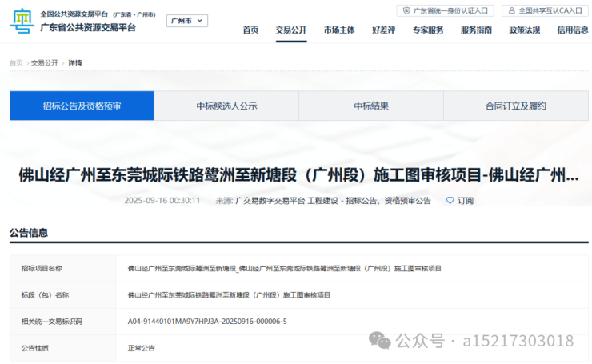Viewport: 592px width, 364px height.
Task: Open 专家服务 navigation item
Action: point(428,30)
